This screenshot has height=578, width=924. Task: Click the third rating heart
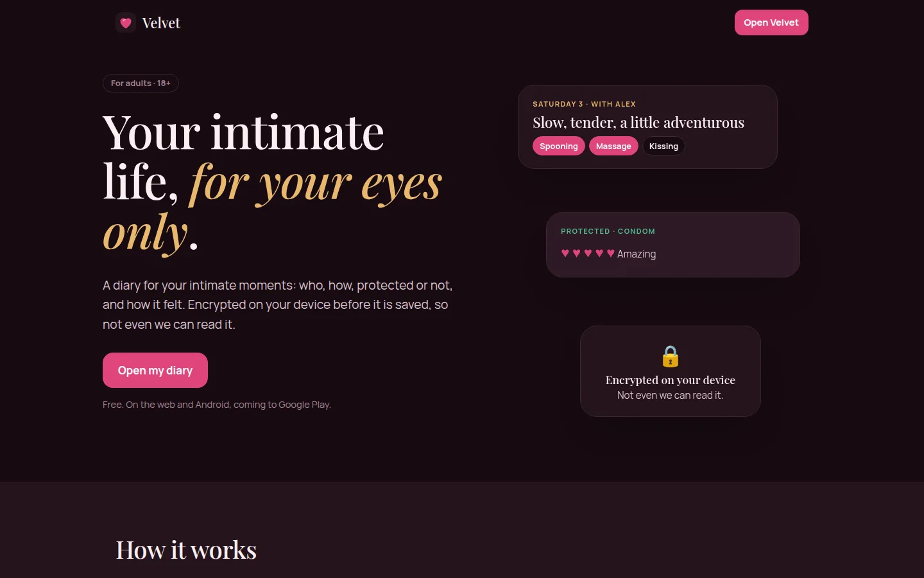coord(588,253)
